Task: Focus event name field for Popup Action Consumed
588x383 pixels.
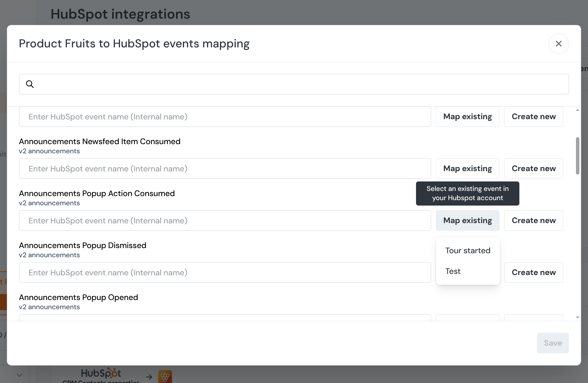Action: point(225,220)
